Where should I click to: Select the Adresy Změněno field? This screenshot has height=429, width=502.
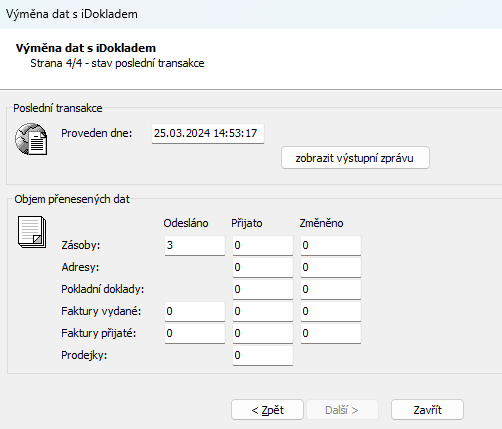pos(331,268)
